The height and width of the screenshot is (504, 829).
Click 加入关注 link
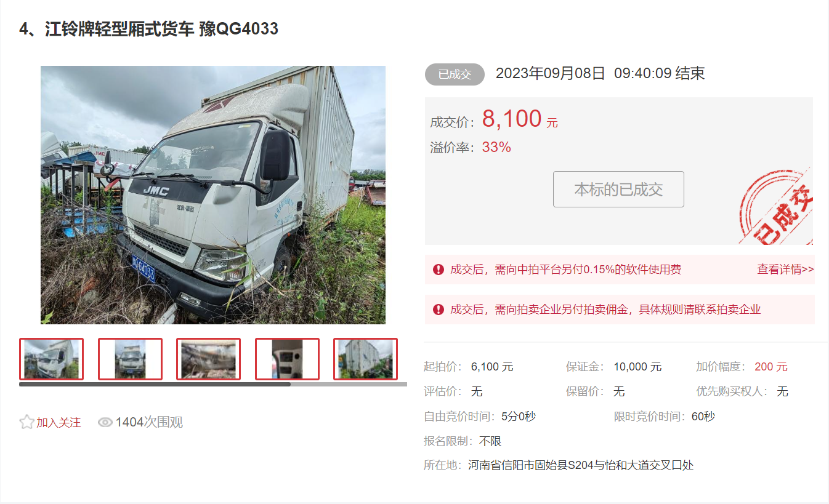click(x=59, y=423)
